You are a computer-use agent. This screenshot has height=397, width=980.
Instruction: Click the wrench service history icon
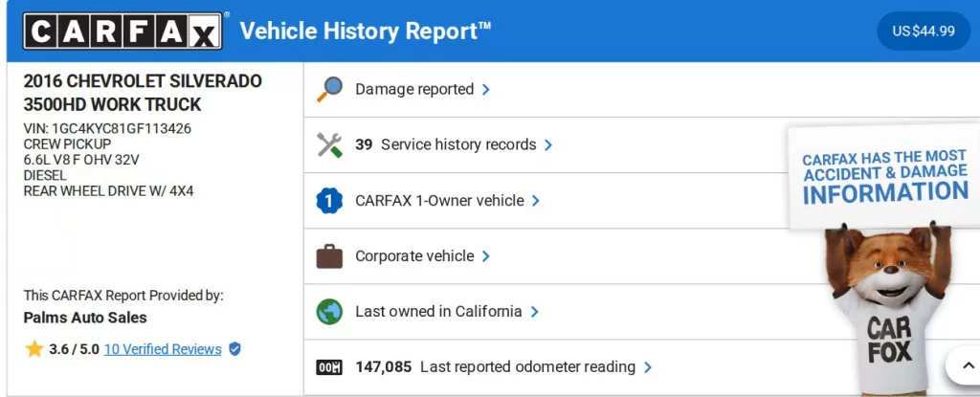click(x=329, y=145)
